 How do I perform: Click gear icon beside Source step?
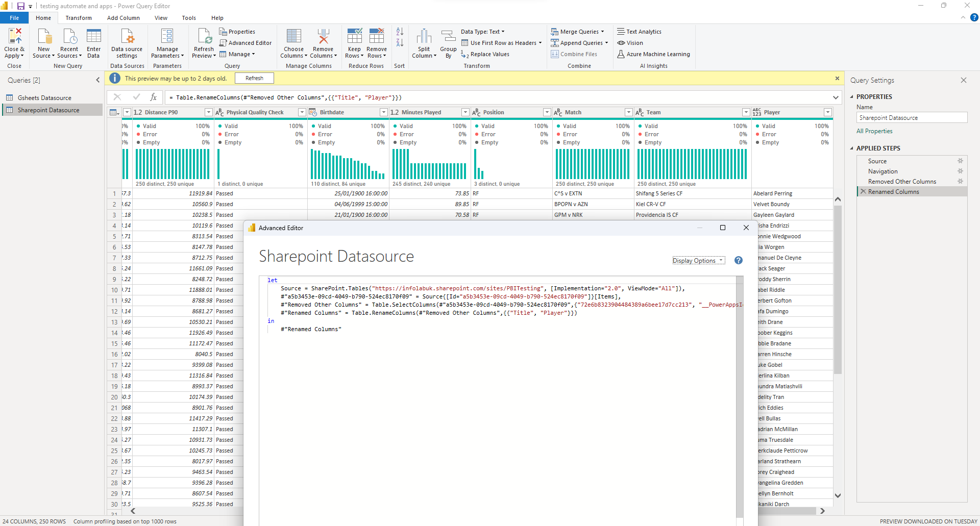960,161
